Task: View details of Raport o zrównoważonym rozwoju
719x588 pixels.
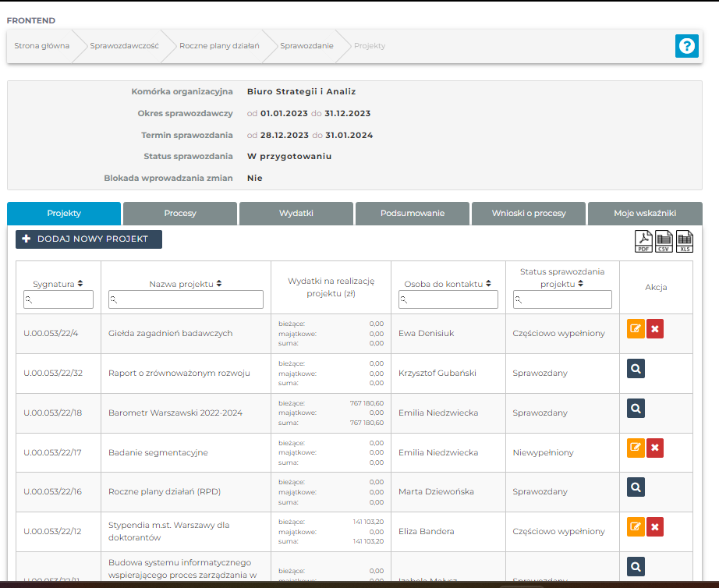Action: pos(636,369)
